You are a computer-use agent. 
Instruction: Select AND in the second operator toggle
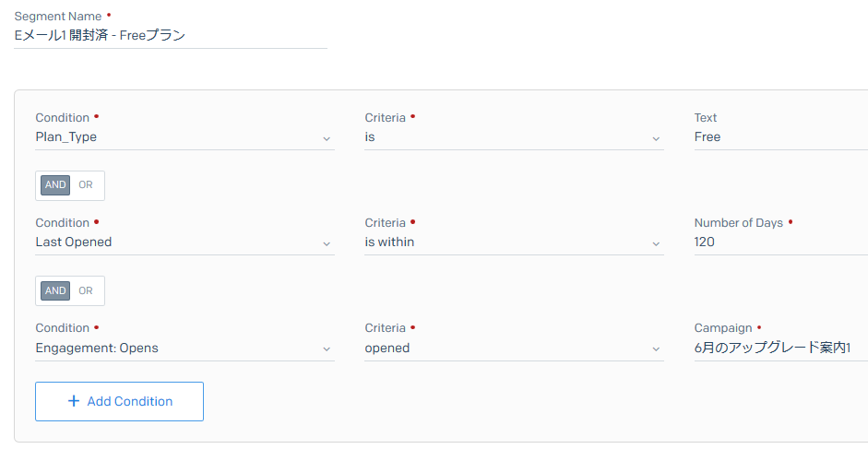click(55, 290)
